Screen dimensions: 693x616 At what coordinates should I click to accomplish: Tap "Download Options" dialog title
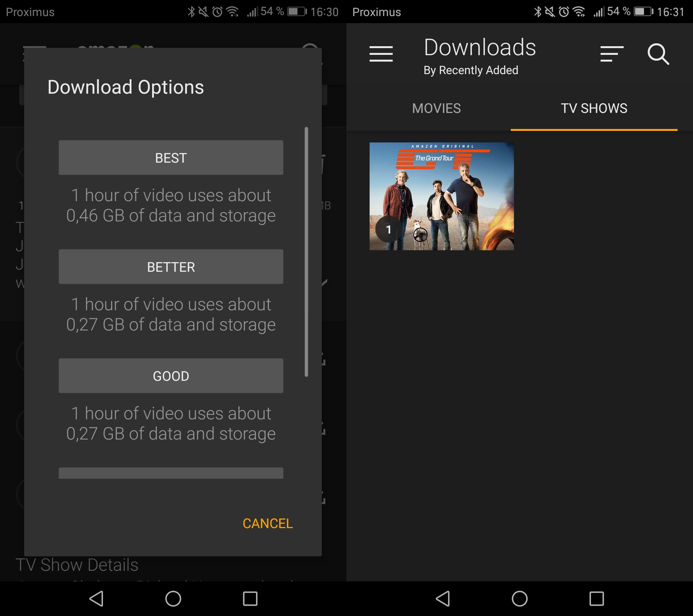(126, 87)
